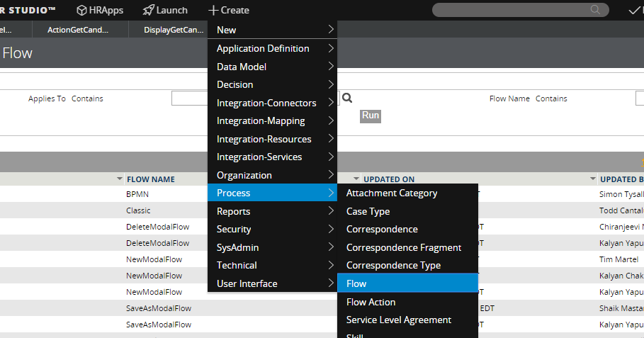
Task: Click SaveAsModalFlow in Shaik Mastan row
Action: [x=159, y=308]
